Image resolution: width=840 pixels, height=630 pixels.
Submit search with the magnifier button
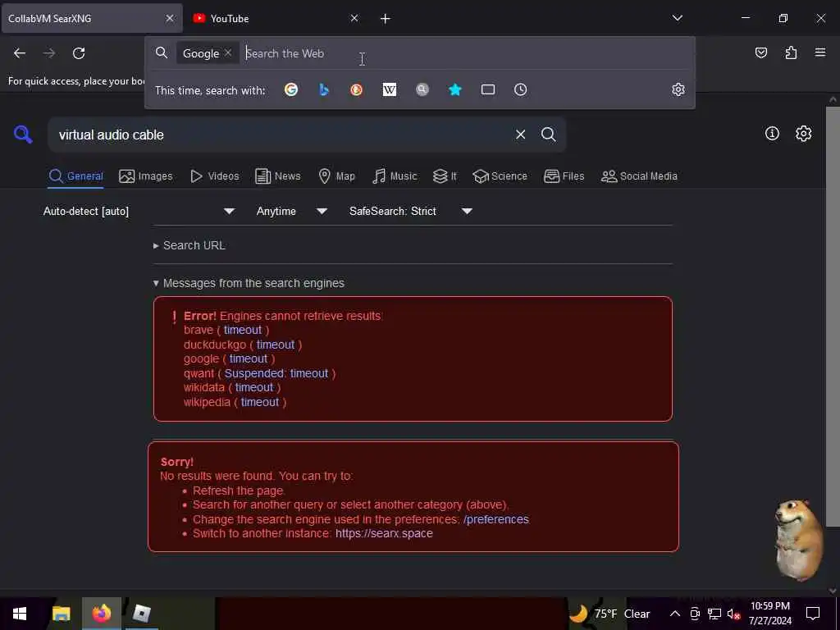pos(548,135)
